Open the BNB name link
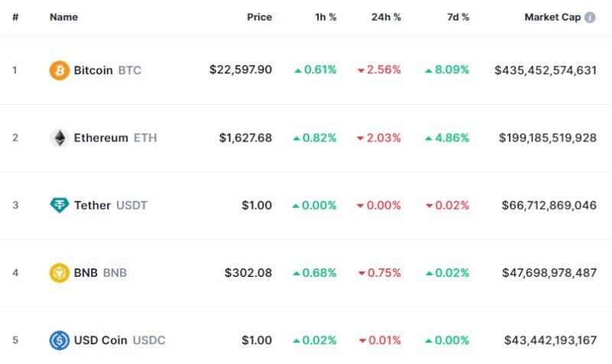The height and width of the screenshot is (364, 612). [x=100, y=273]
